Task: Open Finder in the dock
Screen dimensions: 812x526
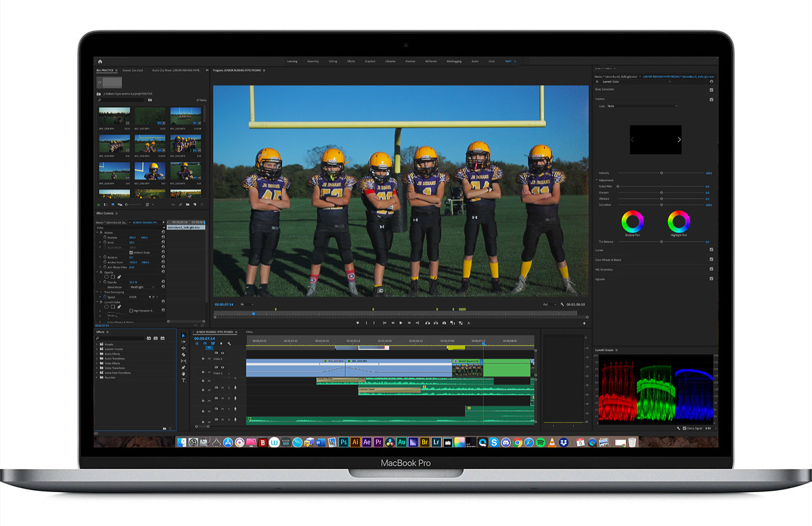Action: (182, 441)
